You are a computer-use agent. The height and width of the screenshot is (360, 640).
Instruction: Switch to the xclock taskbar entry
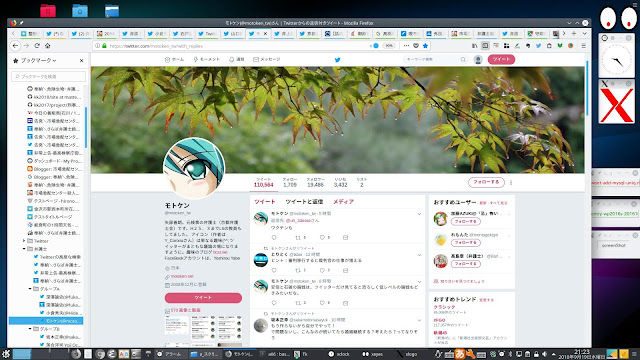click(339, 354)
